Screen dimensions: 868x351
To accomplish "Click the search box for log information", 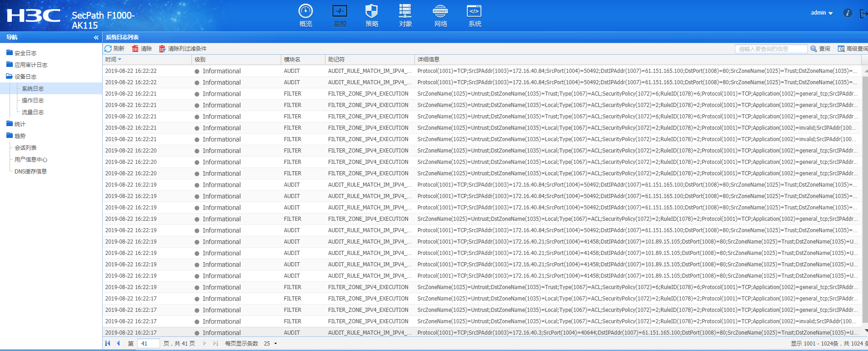I will 770,49.
